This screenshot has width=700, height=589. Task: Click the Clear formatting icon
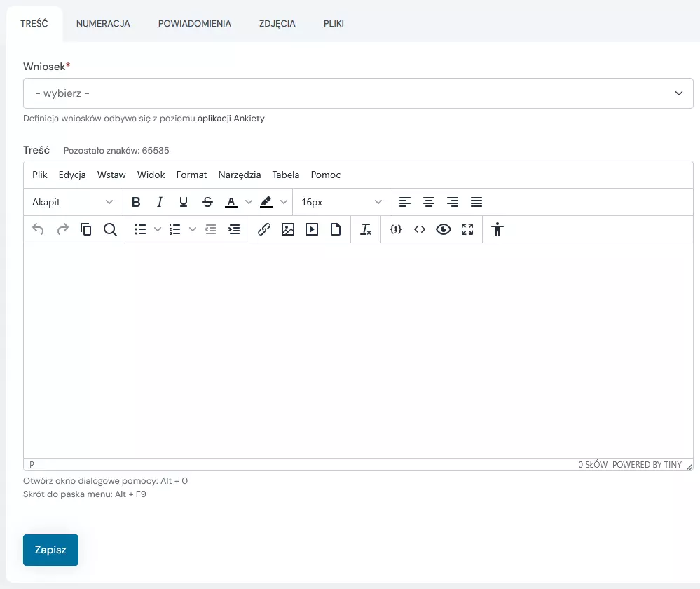[365, 229]
